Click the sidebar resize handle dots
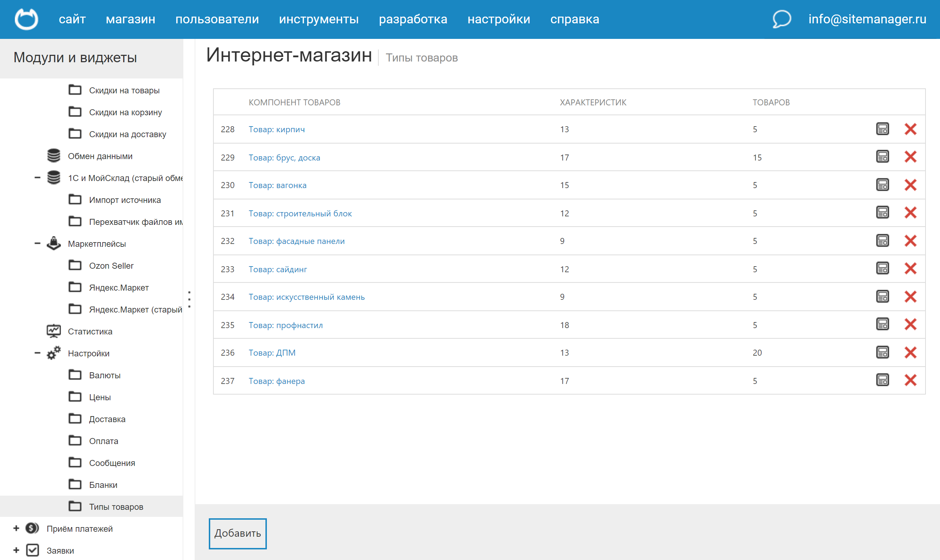This screenshot has height=560, width=940. 189,298
